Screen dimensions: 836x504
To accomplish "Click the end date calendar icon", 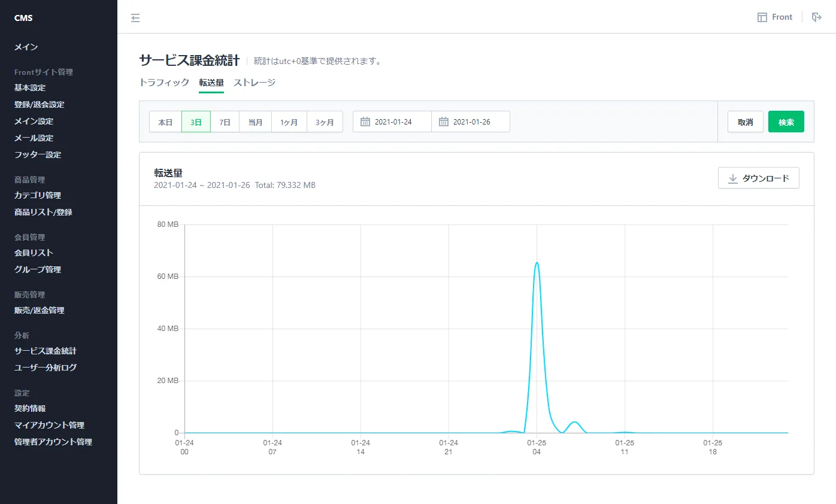I will pyautogui.click(x=444, y=122).
